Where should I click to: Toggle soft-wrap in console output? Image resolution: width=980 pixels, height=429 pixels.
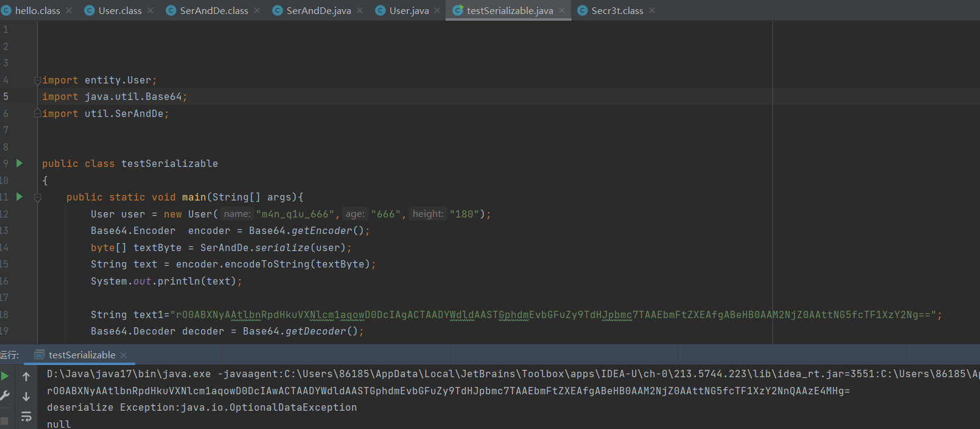coord(26,417)
